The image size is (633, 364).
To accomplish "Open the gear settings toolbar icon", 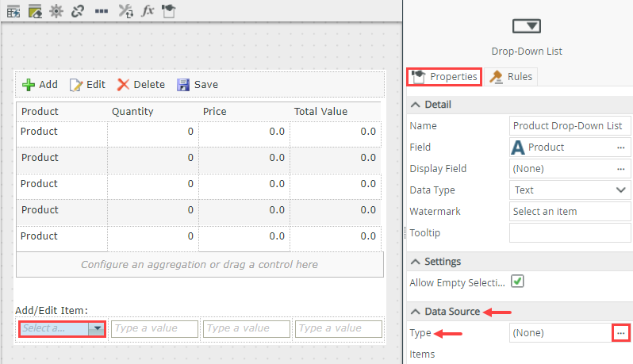I will coord(56,11).
